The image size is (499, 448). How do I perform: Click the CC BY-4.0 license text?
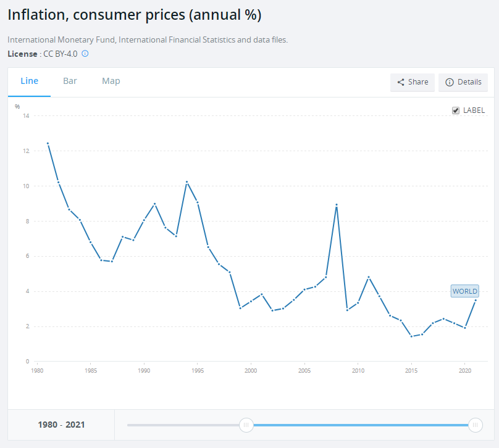pos(60,54)
